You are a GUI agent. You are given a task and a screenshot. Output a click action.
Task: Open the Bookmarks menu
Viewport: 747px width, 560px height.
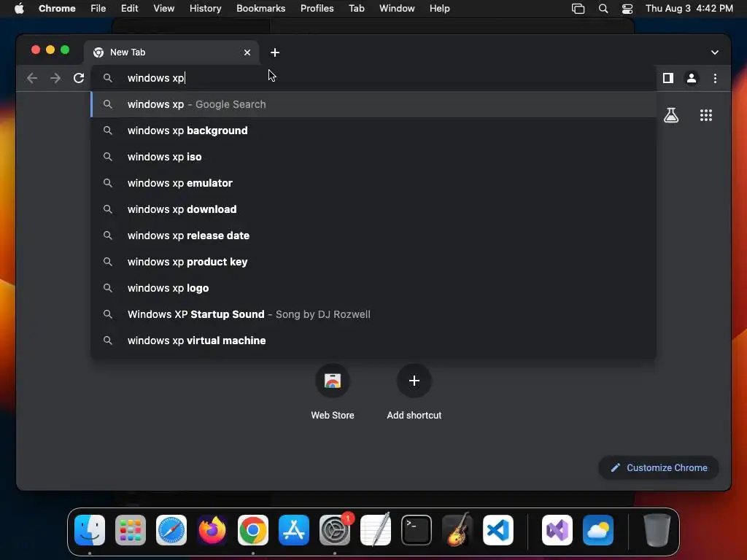coord(260,9)
